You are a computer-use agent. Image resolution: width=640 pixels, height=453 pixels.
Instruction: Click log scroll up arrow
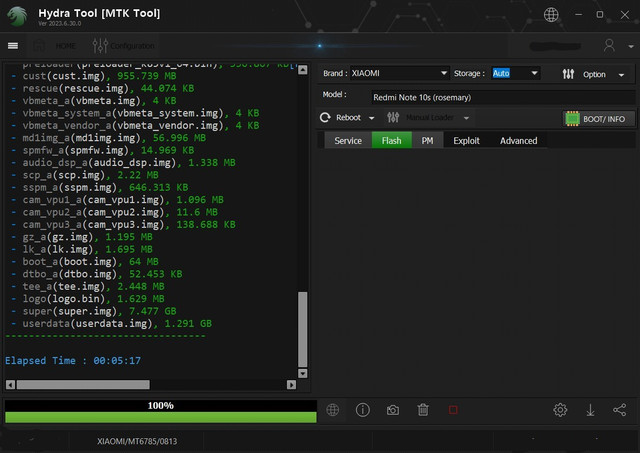[x=302, y=70]
